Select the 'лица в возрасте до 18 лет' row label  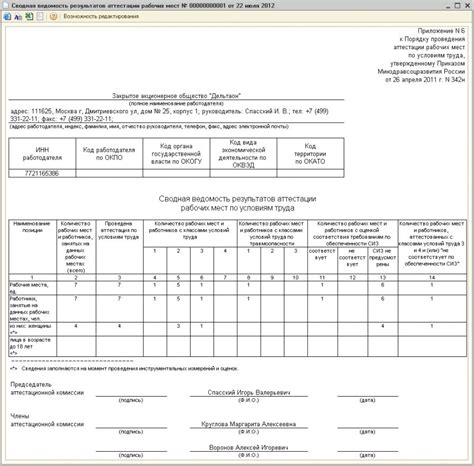point(32,346)
